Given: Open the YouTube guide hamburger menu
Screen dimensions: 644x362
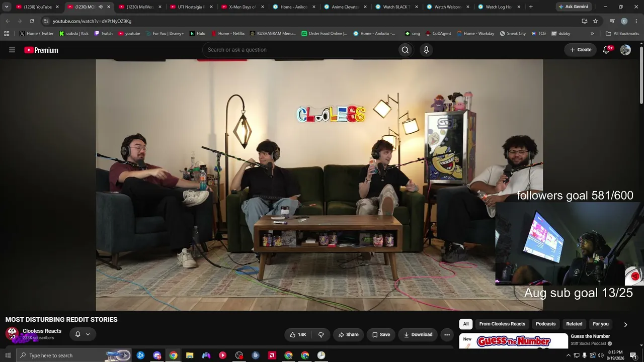Looking at the screenshot, I should pyautogui.click(x=12, y=50).
